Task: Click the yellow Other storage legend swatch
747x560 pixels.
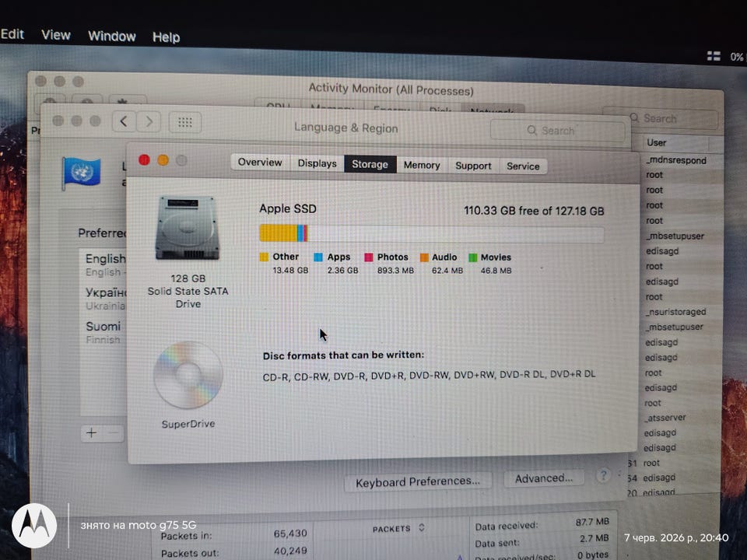Action: click(x=264, y=257)
